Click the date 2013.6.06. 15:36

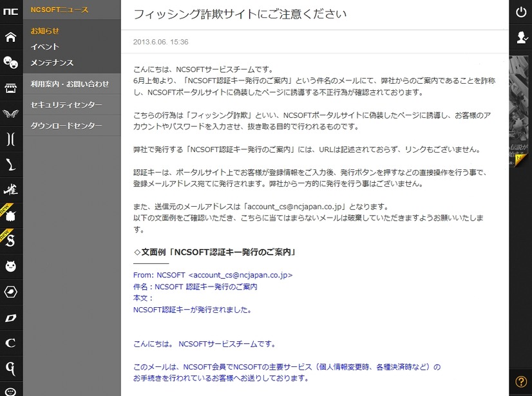point(160,42)
